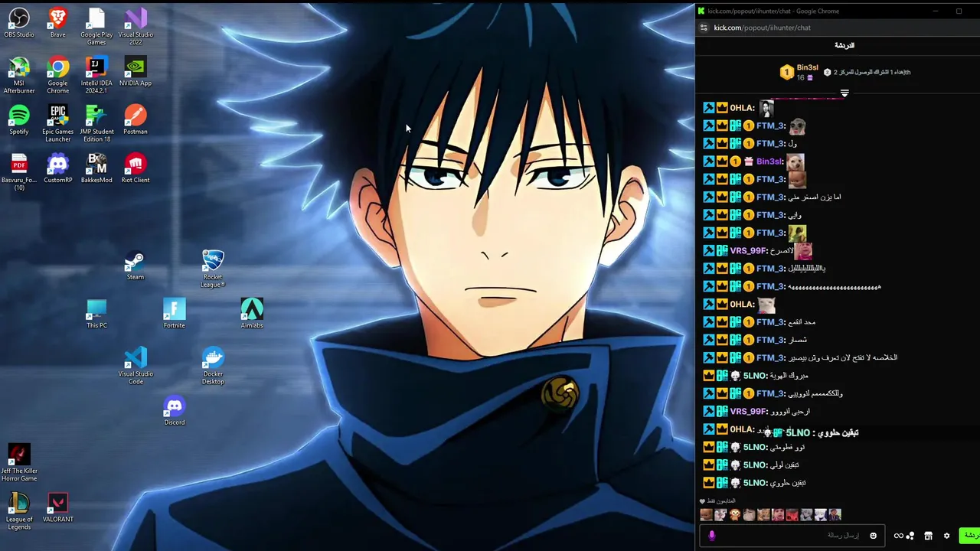980x551 pixels.
Task: Select Jeff The Killer Horror Game icon
Action: [19, 463]
